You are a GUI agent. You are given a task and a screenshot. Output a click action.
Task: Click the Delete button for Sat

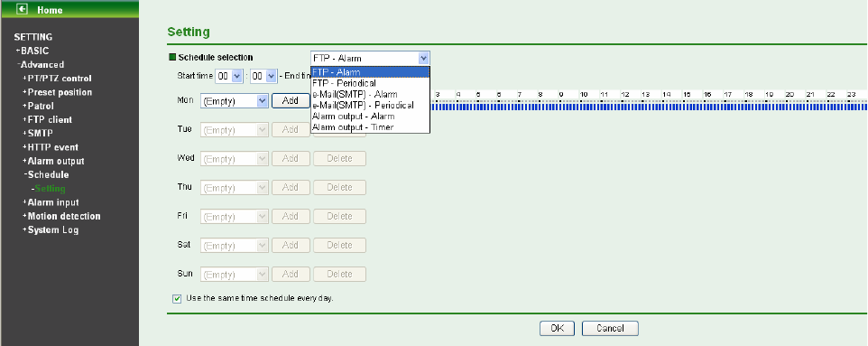tap(339, 245)
